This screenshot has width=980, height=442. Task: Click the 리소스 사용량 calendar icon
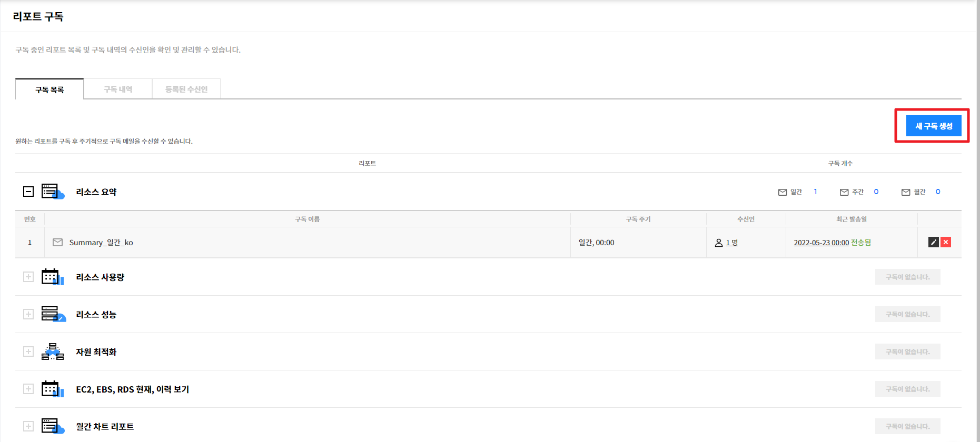[52, 277]
